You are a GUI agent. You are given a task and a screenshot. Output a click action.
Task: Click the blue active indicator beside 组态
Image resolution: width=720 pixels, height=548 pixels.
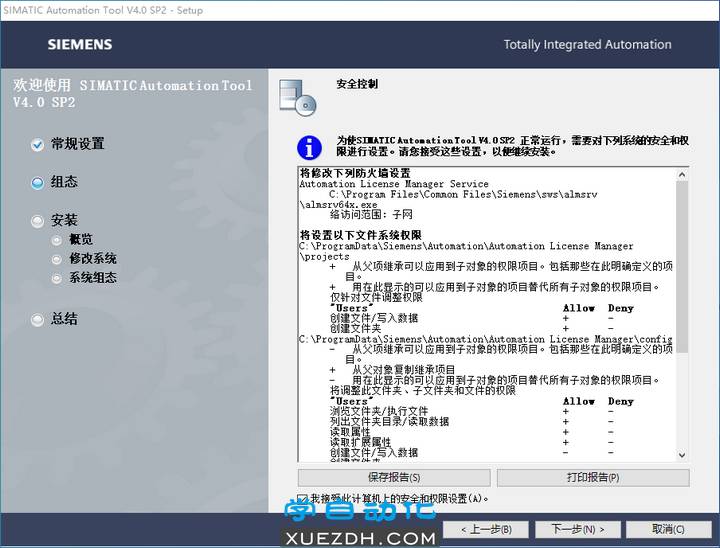click(x=37, y=183)
